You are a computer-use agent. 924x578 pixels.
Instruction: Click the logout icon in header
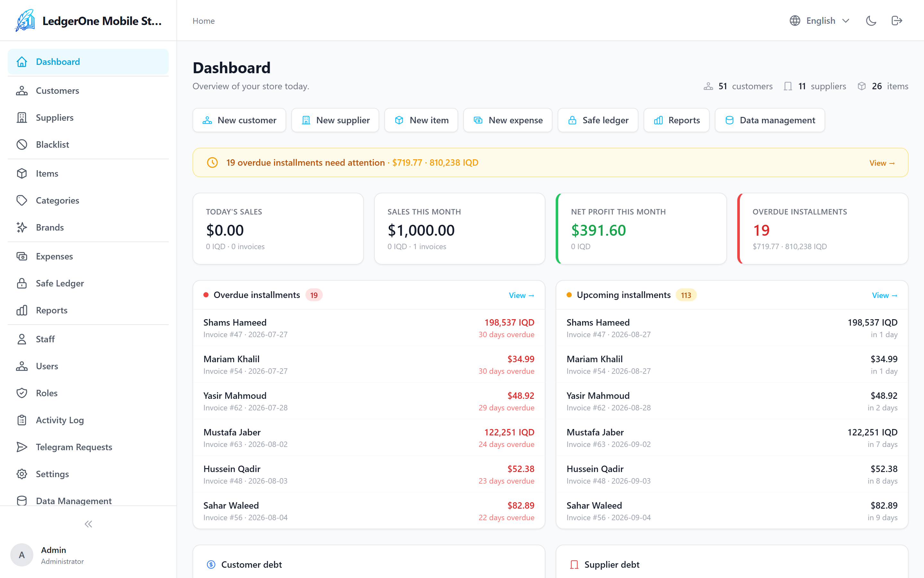pyautogui.click(x=896, y=21)
